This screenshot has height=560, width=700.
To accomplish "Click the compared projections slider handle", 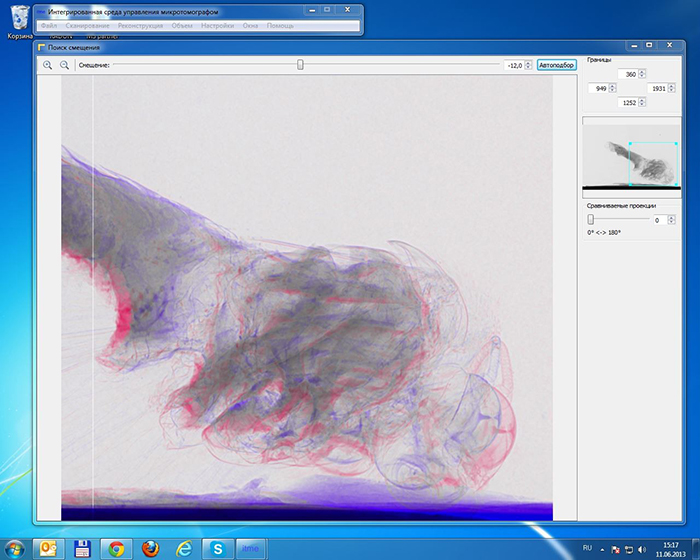I will pos(591,219).
